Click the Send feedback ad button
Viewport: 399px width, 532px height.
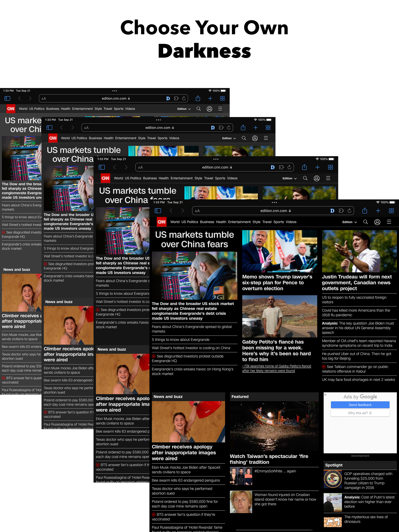pos(360,405)
